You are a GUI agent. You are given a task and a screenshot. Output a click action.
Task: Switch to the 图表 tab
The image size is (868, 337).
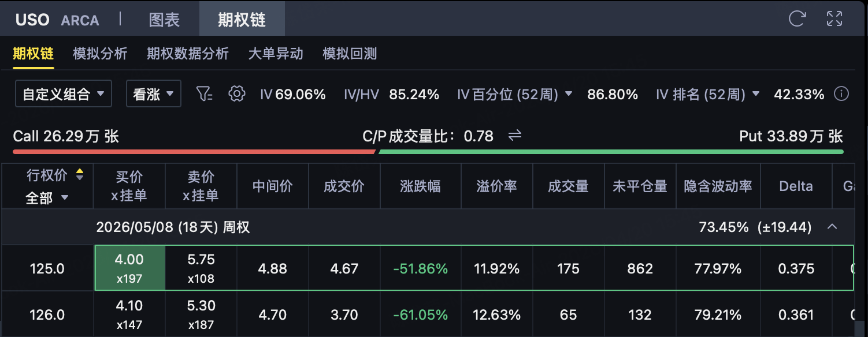point(165,20)
